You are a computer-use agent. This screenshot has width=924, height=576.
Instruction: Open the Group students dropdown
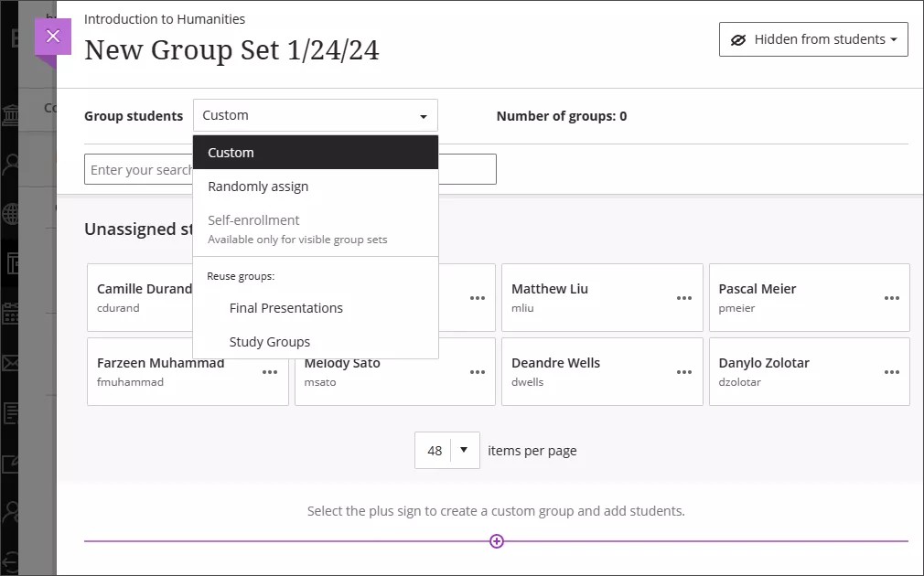[x=315, y=115]
